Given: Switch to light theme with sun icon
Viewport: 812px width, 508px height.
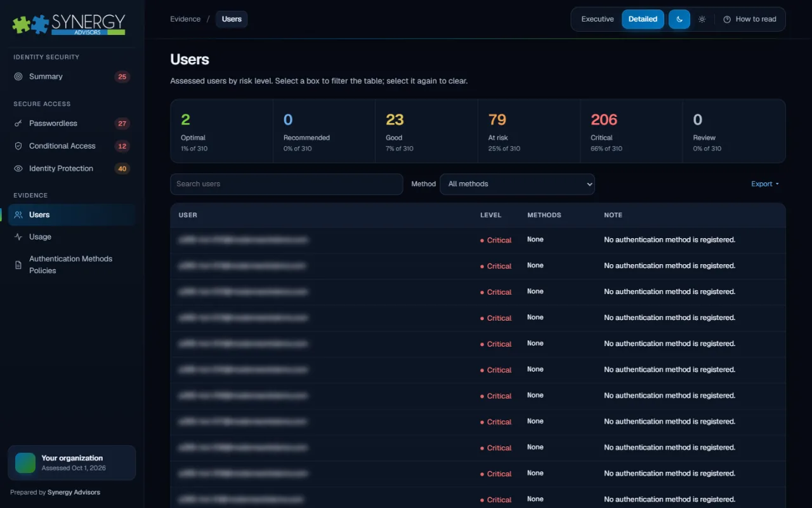Looking at the screenshot, I should pos(702,19).
